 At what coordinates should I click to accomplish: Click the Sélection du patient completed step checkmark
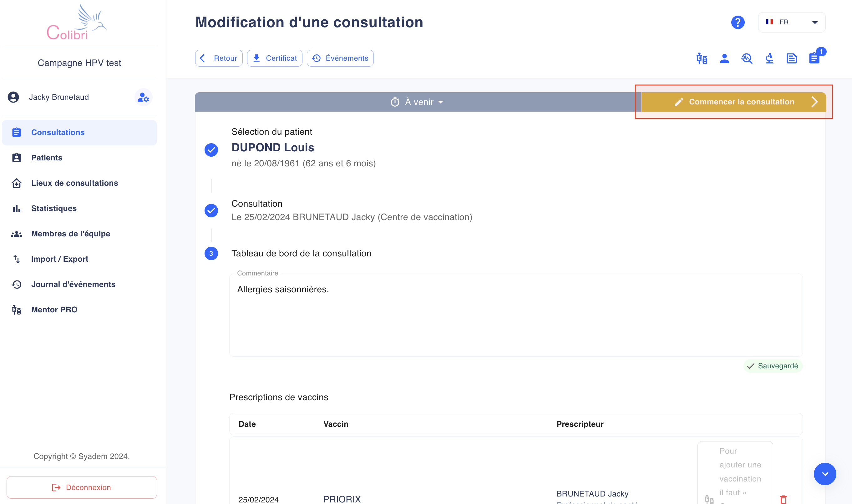click(211, 150)
